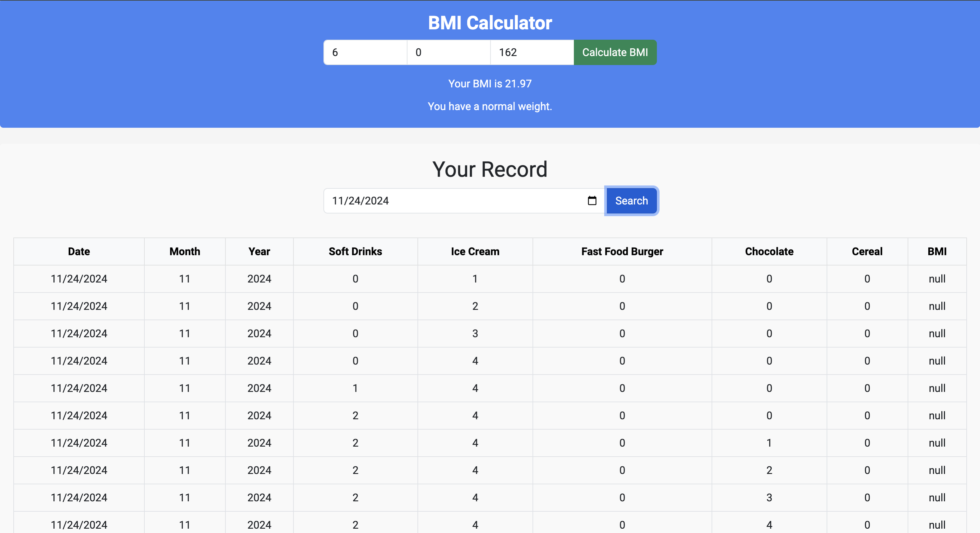Click the Cereal column header
Image resolution: width=980 pixels, height=533 pixels.
tap(867, 251)
